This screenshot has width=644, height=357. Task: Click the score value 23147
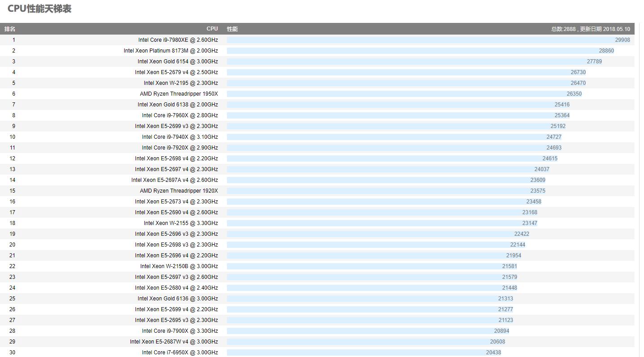coord(530,223)
